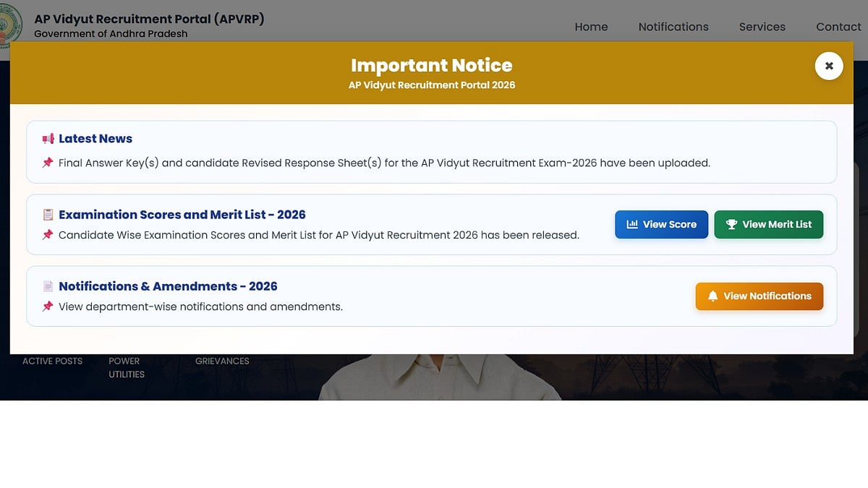This screenshot has height=488, width=868.
Task: Click the Andhra Pradesh government emblem logo
Action: pos(12,26)
